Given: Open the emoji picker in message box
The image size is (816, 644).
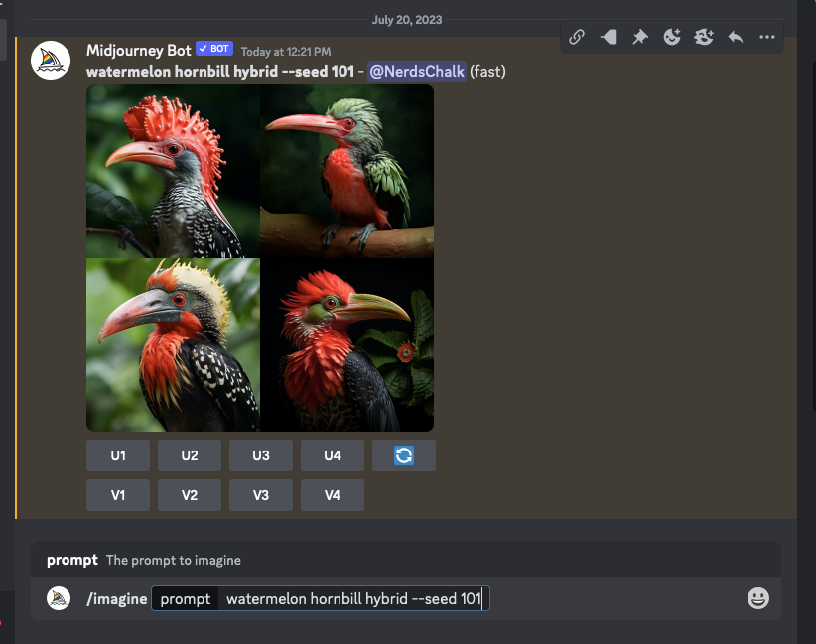Looking at the screenshot, I should coord(757,598).
